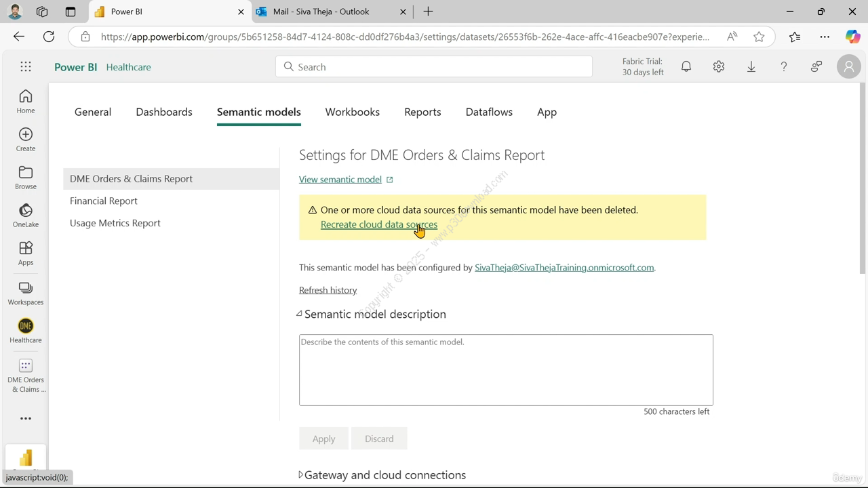Screen dimensions: 868x488
Task: Click the Power BI icon at sidebar bottom
Action: 26,457
